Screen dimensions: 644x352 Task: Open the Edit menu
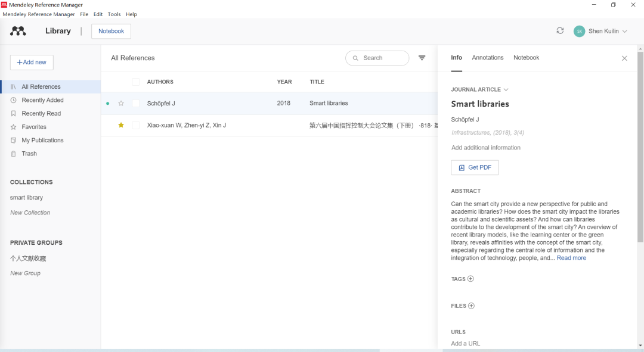pyautogui.click(x=98, y=14)
